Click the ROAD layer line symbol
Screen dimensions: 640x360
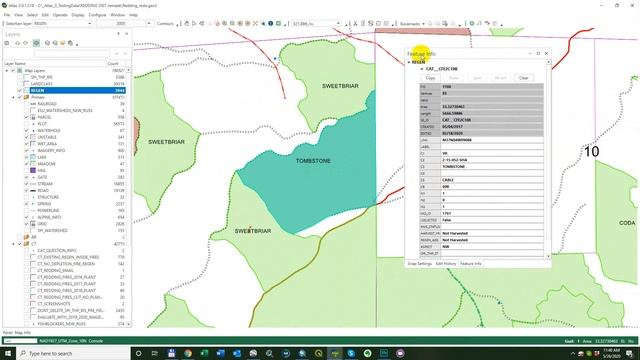pyautogui.click(x=33, y=190)
